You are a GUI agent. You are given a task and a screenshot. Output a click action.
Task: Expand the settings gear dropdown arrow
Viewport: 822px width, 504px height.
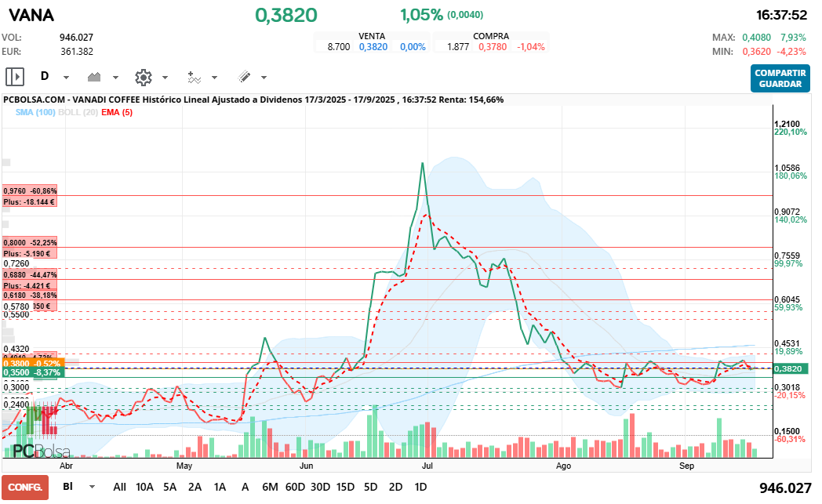(165, 78)
